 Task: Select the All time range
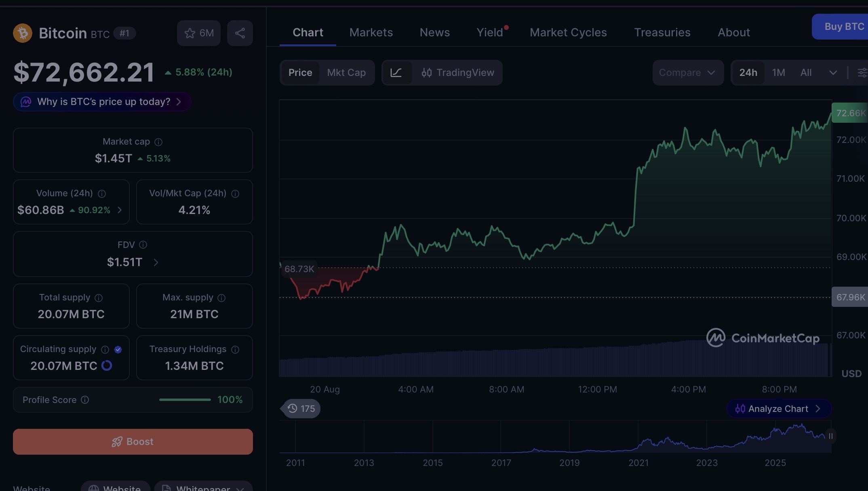click(x=806, y=73)
